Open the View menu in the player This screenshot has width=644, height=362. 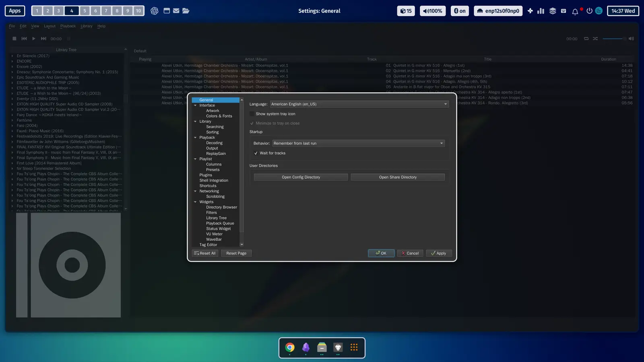tap(35, 26)
